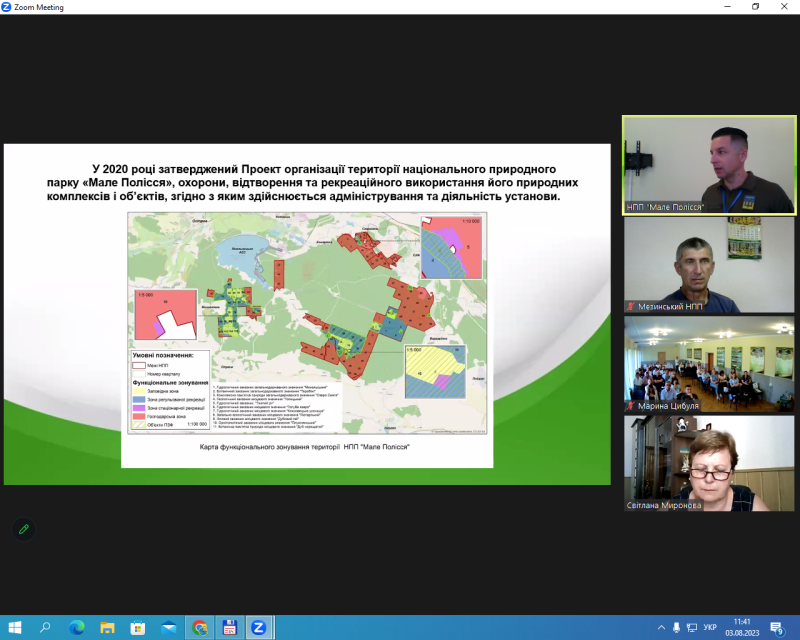Open the УКР input language switcher
Image resolution: width=800 pixels, height=640 pixels.
tap(710, 627)
